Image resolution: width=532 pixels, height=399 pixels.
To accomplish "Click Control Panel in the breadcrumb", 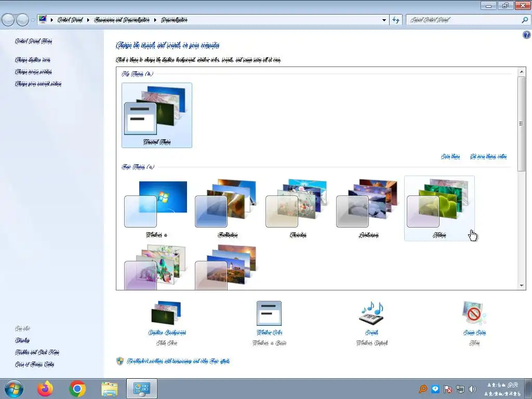I will click(x=70, y=20).
